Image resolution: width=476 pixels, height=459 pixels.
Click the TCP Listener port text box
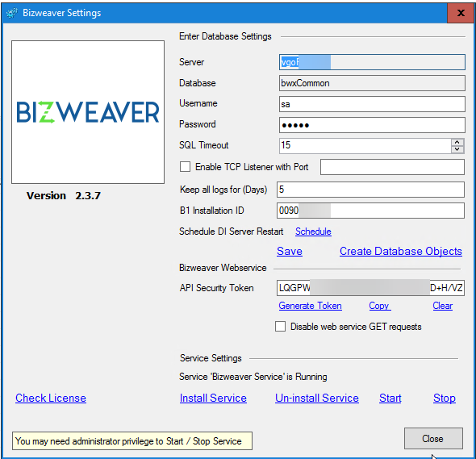392,167
